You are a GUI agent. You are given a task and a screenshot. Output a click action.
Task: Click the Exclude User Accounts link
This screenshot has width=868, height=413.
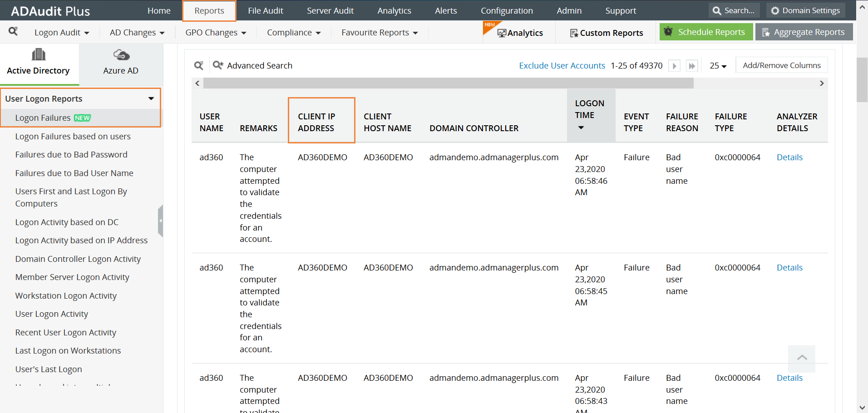pyautogui.click(x=562, y=66)
